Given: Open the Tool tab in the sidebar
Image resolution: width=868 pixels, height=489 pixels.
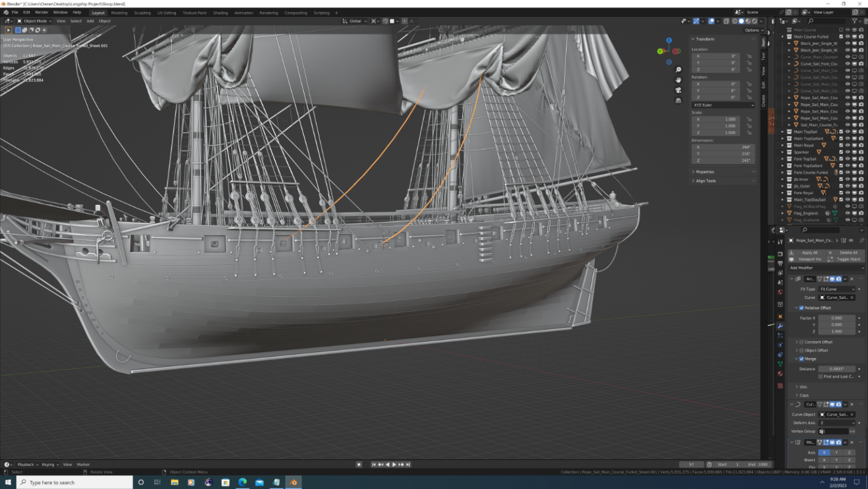Looking at the screenshot, I should 763,56.
